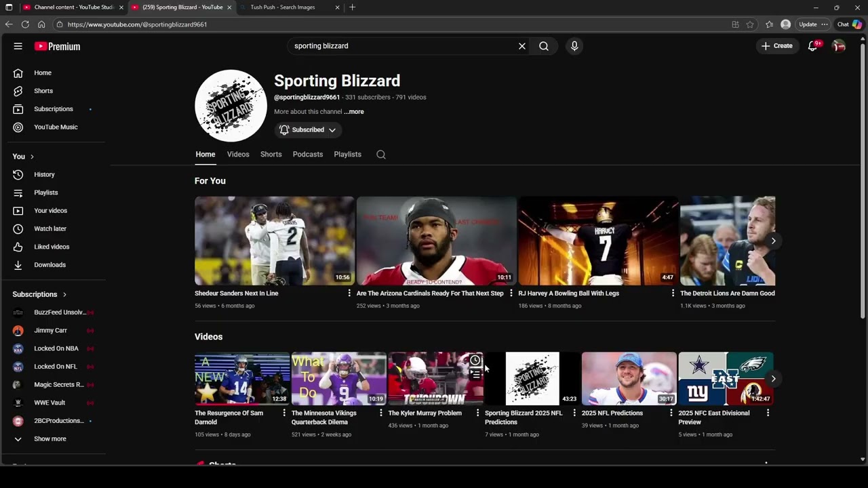The image size is (868, 488).
Task: Switch to the Podcasts tab
Action: coord(308,155)
